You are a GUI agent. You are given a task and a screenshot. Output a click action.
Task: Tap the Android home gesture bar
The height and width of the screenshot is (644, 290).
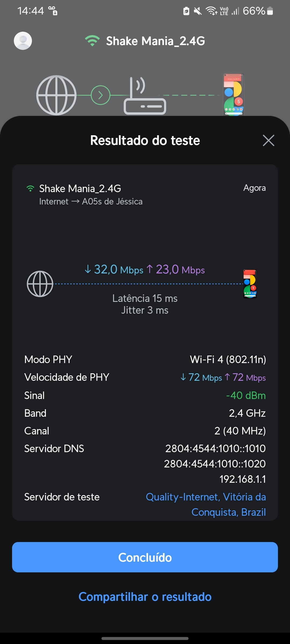145,638
